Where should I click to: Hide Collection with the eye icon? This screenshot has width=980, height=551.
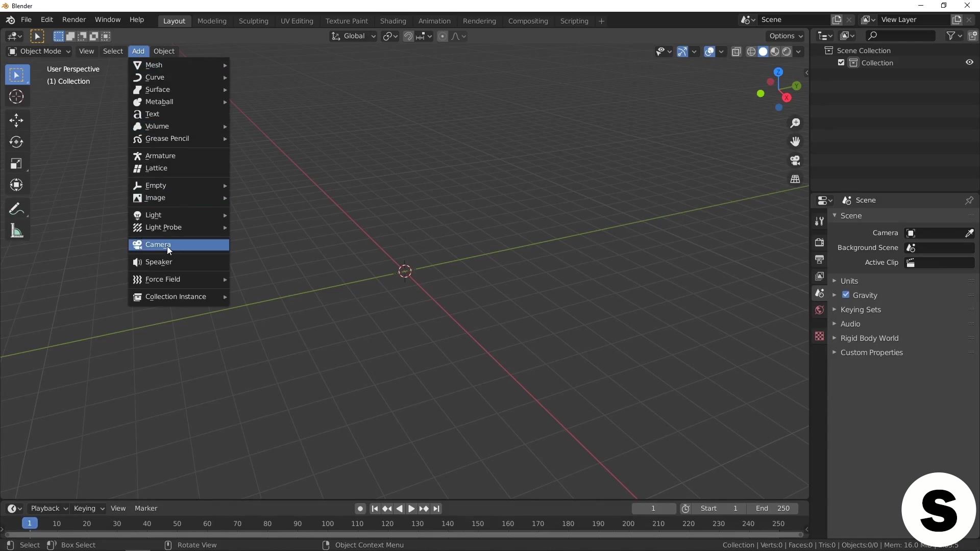point(969,62)
